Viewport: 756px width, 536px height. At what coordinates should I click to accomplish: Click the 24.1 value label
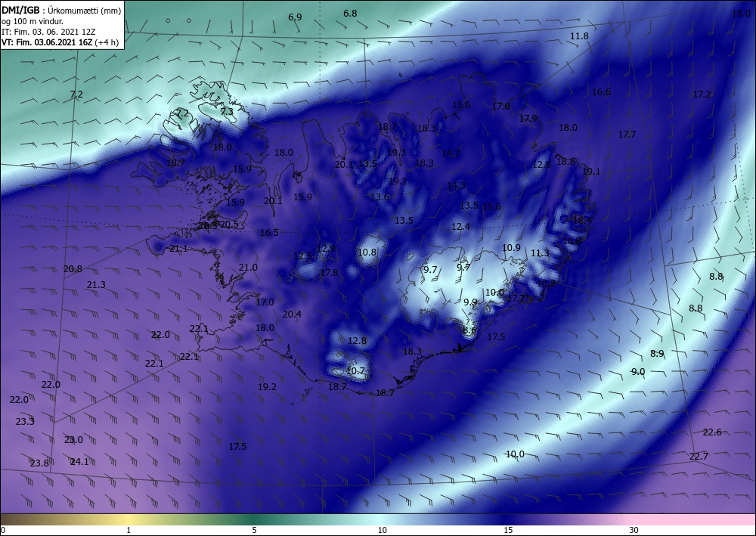click(79, 462)
